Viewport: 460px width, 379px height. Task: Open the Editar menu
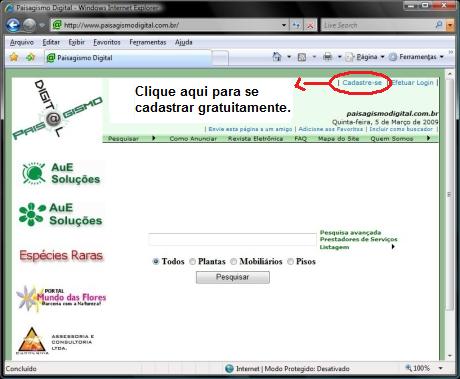tap(51, 42)
